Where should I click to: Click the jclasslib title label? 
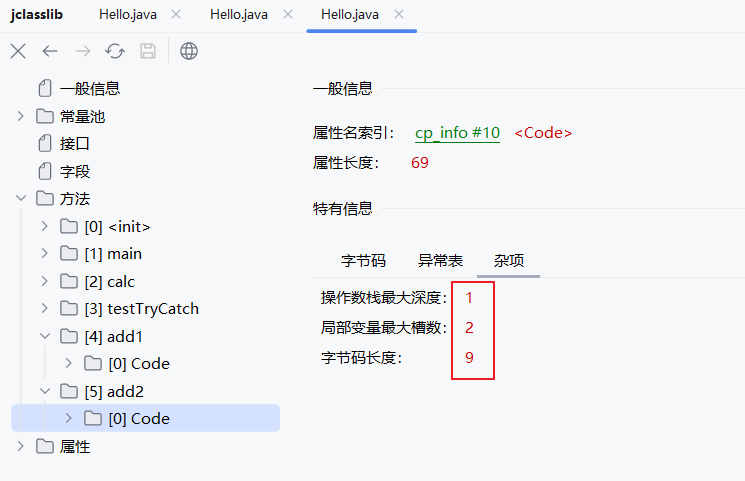[x=37, y=15]
